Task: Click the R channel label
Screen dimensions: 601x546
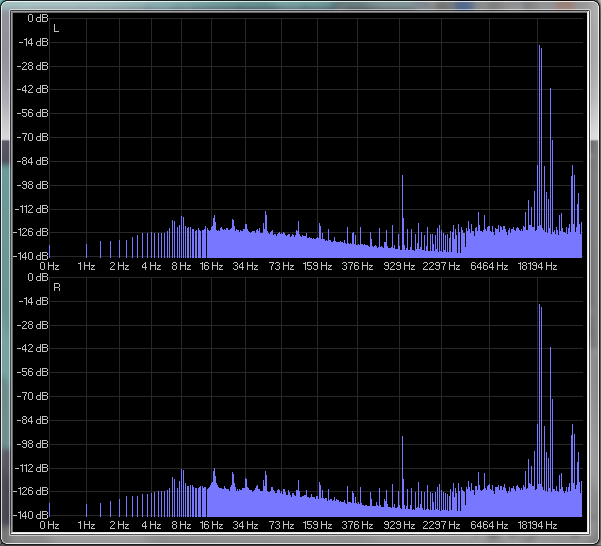Action: coord(57,287)
